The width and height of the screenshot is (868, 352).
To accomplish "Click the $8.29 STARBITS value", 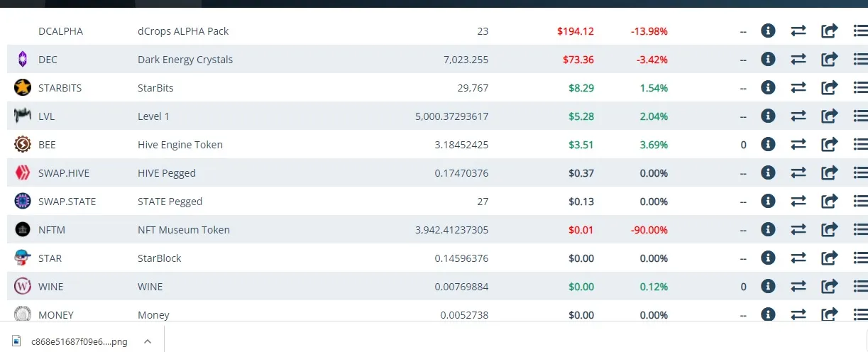I will click(x=581, y=88).
